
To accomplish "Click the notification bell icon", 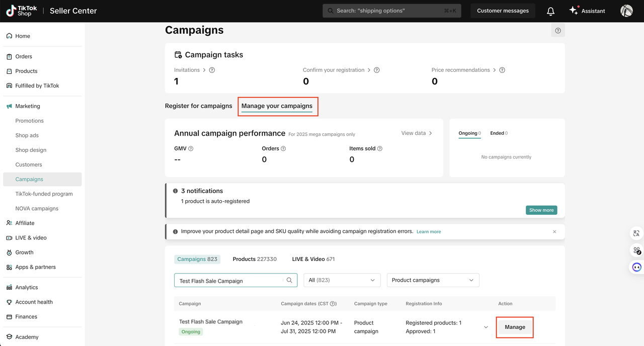I will click(x=550, y=11).
